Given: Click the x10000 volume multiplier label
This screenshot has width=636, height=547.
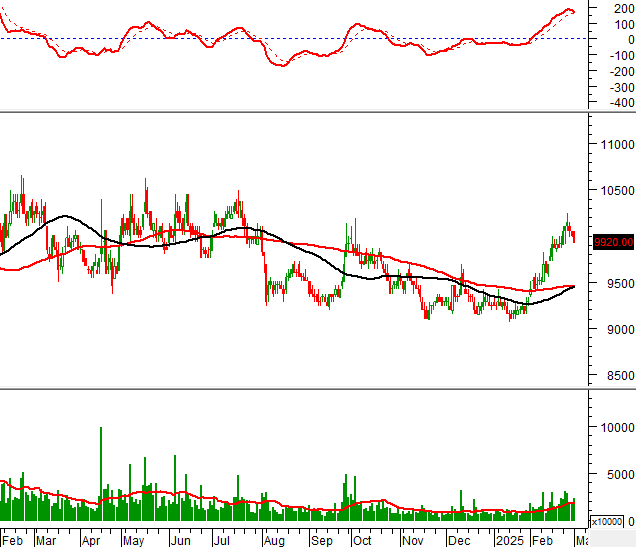Looking at the screenshot, I should coord(607,521).
